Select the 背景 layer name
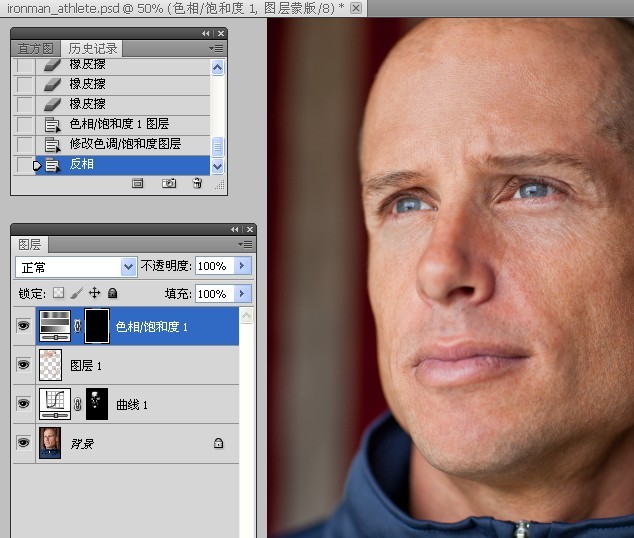 pos(82,444)
